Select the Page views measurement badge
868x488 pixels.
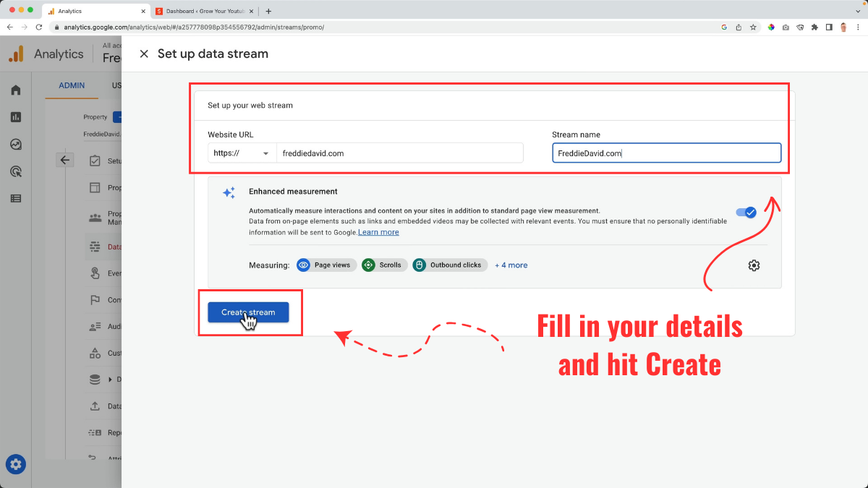(x=326, y=265)
